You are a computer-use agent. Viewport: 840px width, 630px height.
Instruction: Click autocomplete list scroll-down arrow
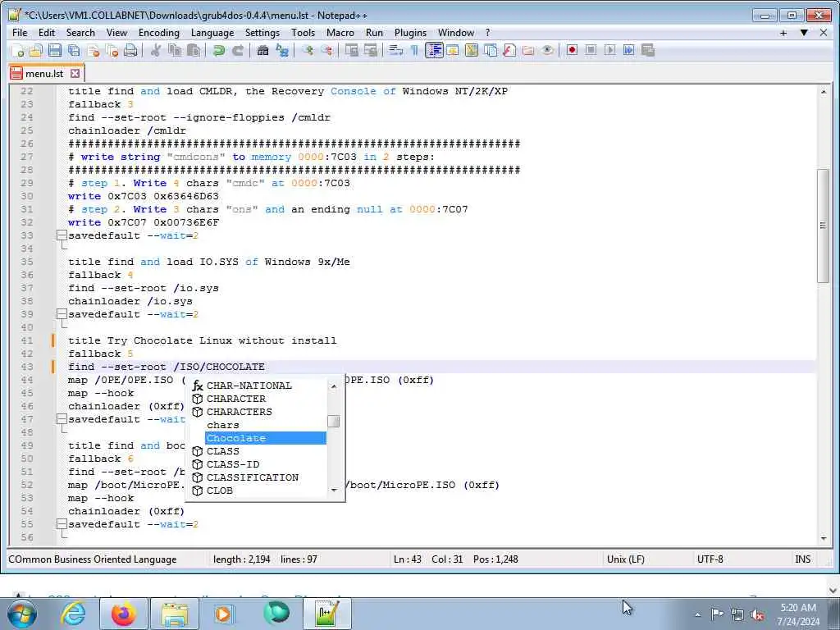(x=334, y=491)
